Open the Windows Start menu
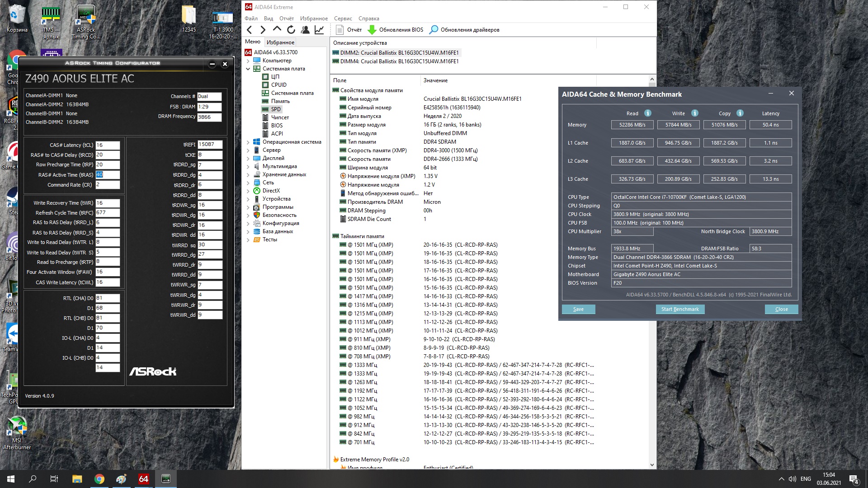This screenshot has height=488, width=868. pyautogui.click(x=11, y=479)
